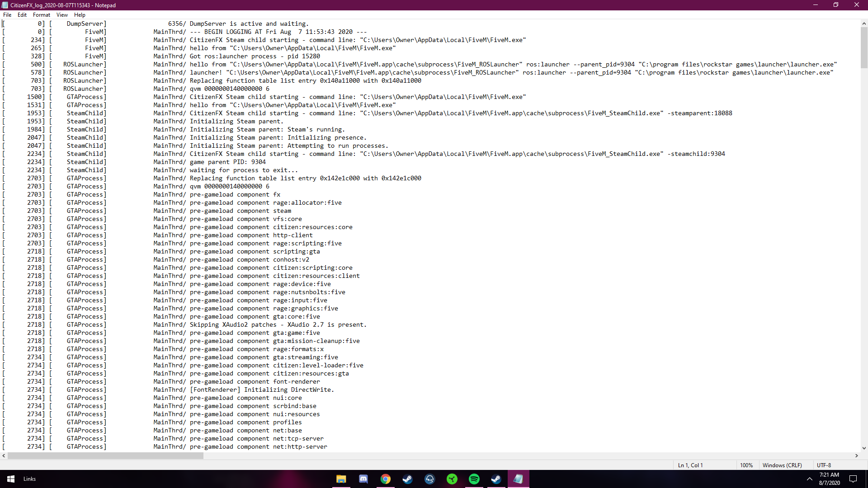The image size is (868, 488).
Task: Click 'Initializing Steam parent: Steam's running.' line
Action: [267, 130]
